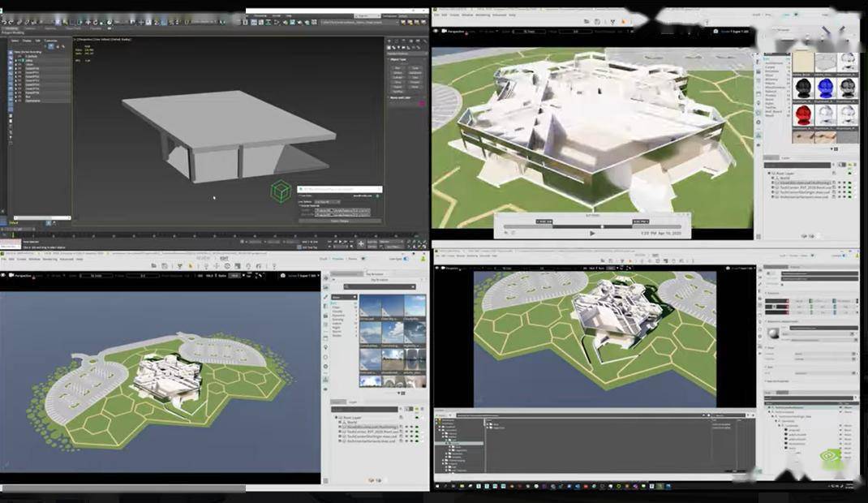
Task: Open the Create tab in 3ds Max command panel
Action: tap(389, 41)
